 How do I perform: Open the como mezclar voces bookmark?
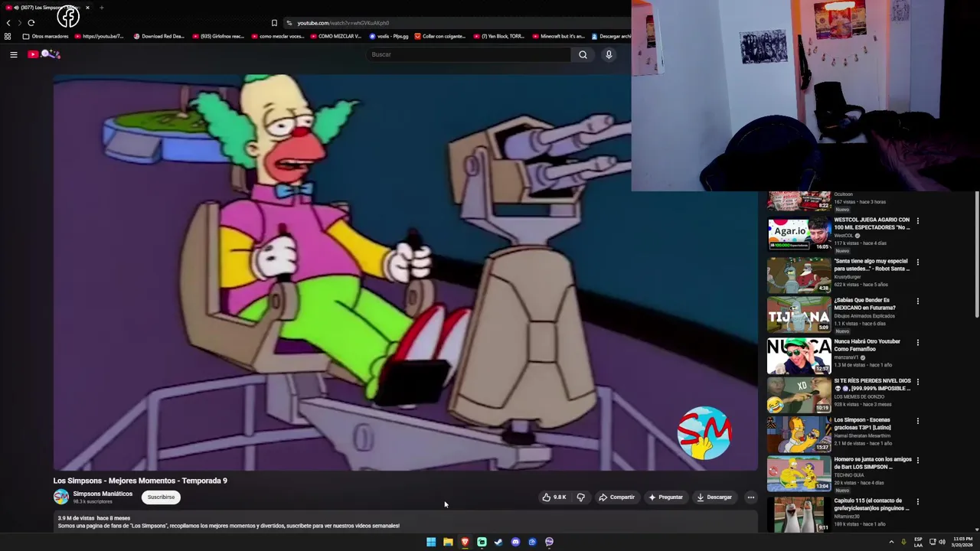coord(277,36)
